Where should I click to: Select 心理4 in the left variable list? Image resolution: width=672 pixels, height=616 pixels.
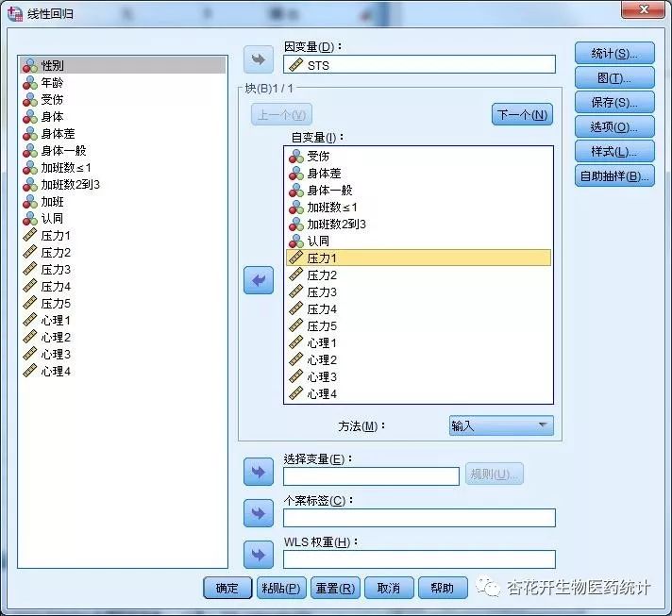(123, 371)
